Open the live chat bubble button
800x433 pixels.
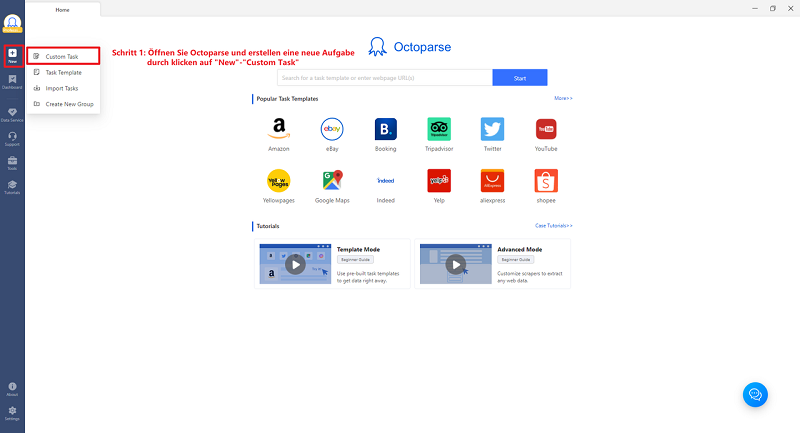755,395
